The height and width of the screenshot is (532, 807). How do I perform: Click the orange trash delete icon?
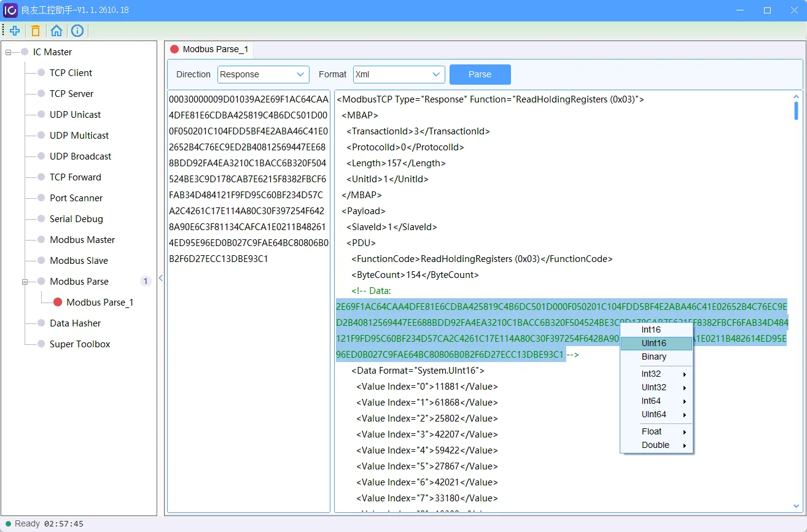coord(36,31)
